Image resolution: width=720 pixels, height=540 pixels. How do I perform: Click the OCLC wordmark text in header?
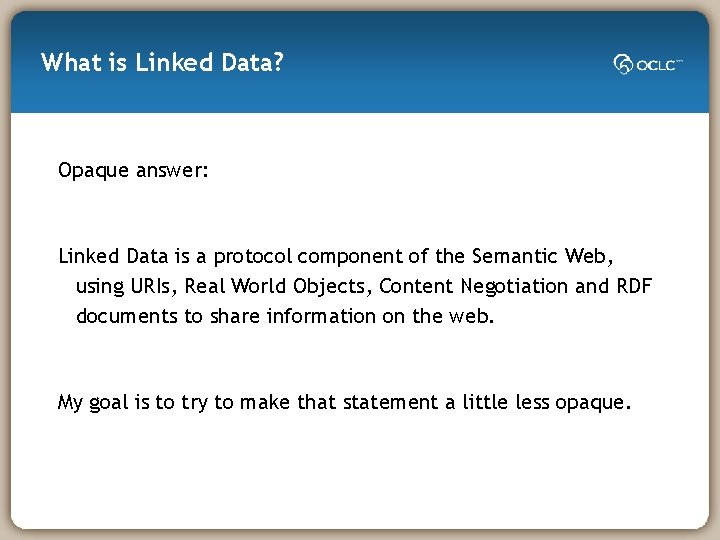click(659, 65)
